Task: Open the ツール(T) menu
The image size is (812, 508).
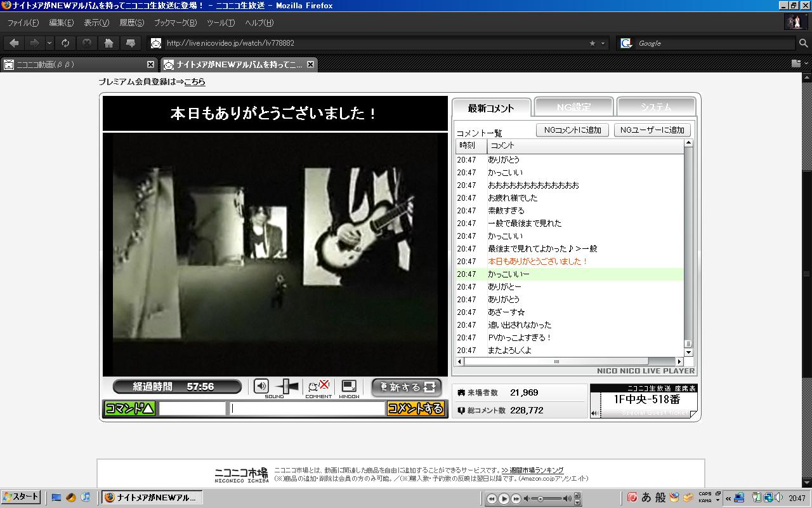Action: [221, 23]
